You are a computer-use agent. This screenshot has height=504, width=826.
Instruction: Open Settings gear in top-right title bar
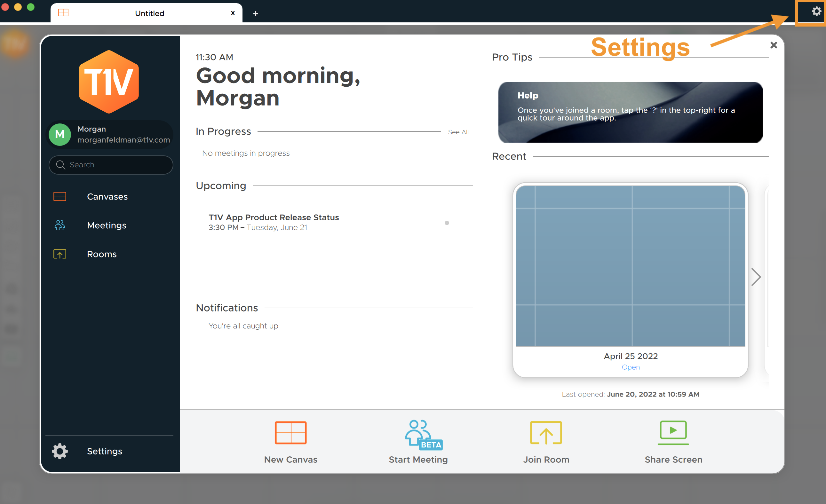pyautogui.click(x=816, y=12)
